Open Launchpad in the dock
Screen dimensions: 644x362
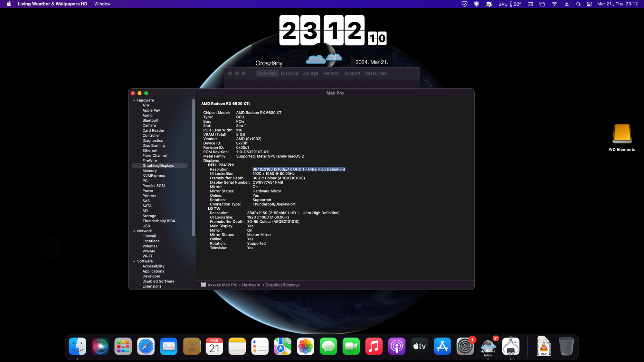pos(123,346)
